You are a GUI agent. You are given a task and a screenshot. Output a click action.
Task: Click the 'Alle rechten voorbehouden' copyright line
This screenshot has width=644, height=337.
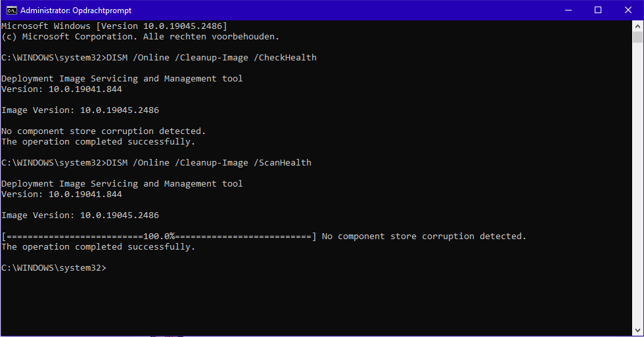coord(141,37)
